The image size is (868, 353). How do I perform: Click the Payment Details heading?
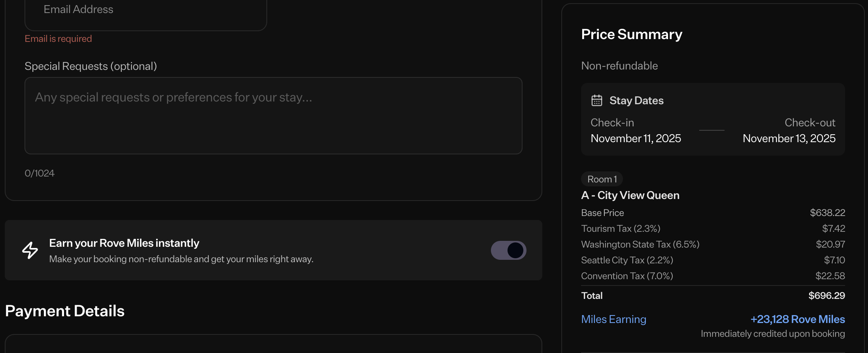coord(65,311)
